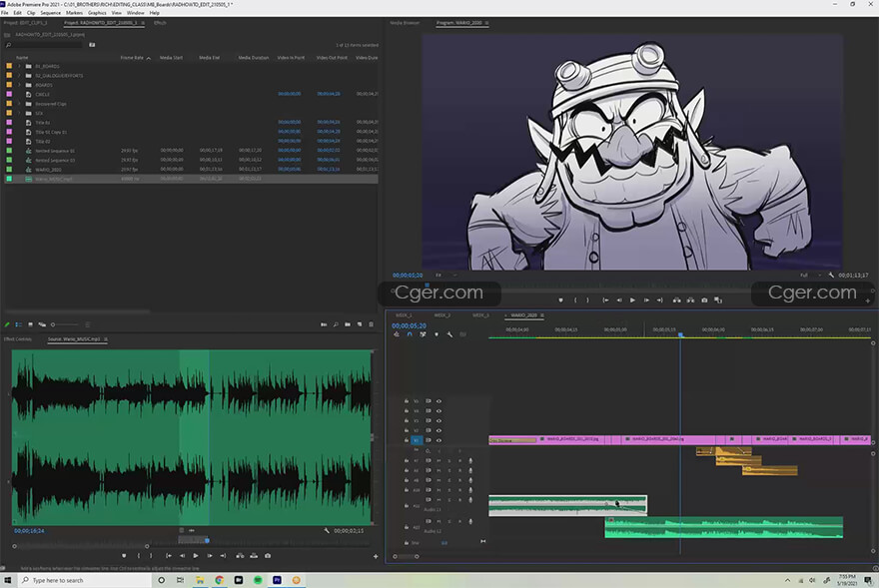Step back one frame in Program monitor
Viewport: 879px width, 588px height.
[x=619, y=300]
